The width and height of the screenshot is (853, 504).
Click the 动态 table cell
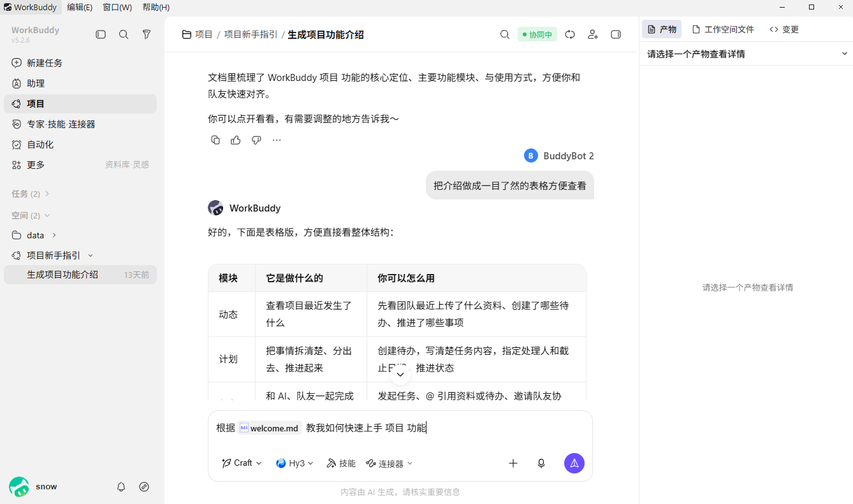pyautogui.click(x=232, y=314)
